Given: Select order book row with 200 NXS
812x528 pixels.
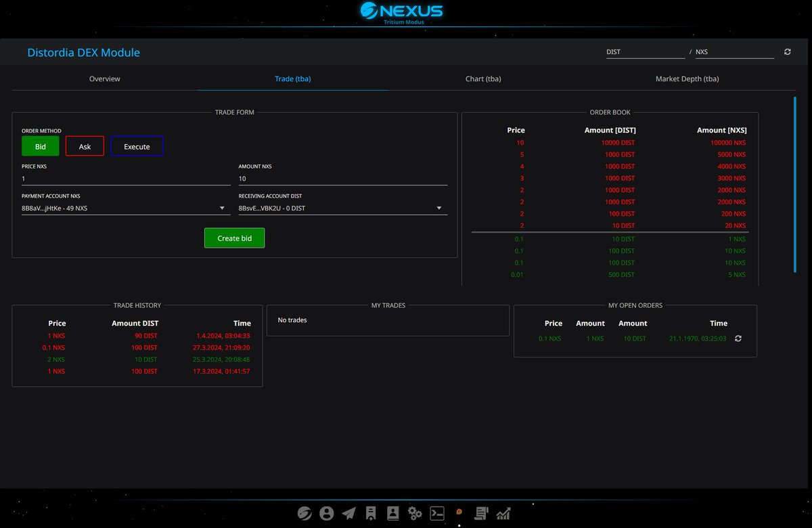Looking at the screenshot, I should 609,214.
